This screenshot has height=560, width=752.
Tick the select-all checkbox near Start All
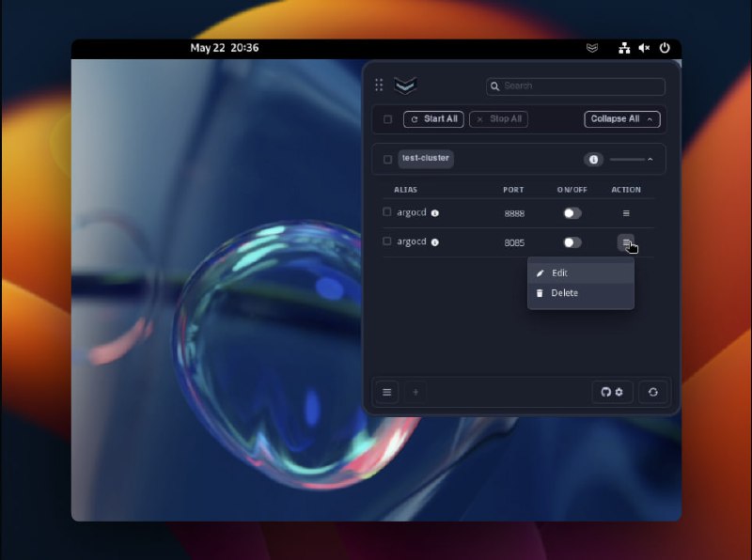pyautogui.click(x=387, y=119)
